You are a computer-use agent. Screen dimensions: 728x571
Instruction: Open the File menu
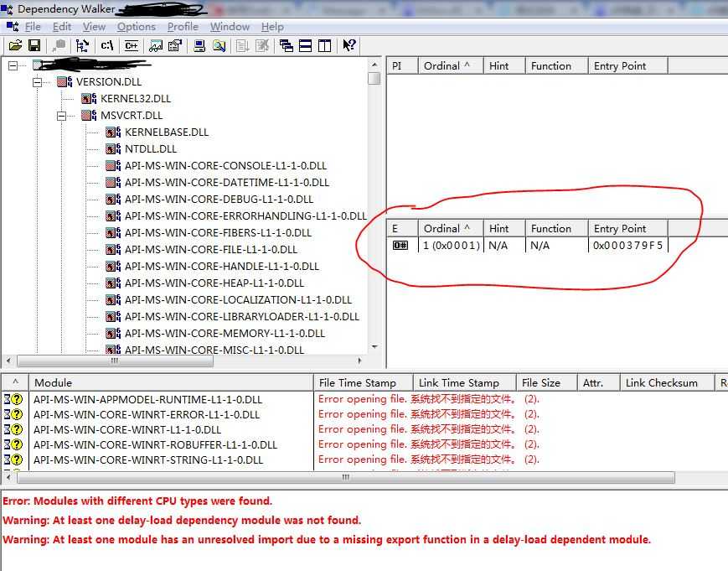[x=33, y=27]
